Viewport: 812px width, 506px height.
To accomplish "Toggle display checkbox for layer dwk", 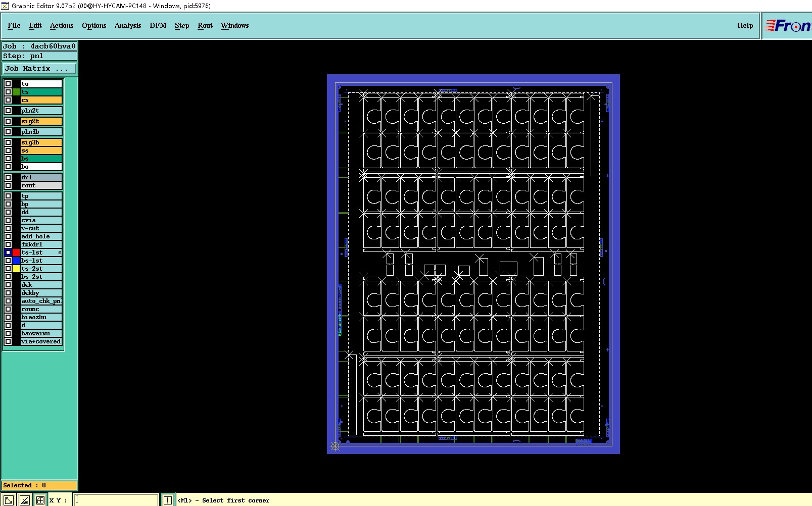I will (x=8, y=285).
